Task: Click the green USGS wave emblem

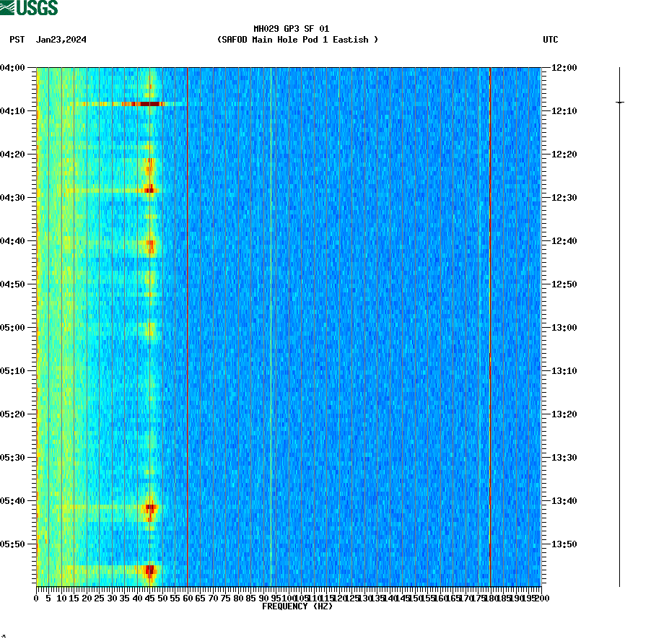Action: coord(8,8)
